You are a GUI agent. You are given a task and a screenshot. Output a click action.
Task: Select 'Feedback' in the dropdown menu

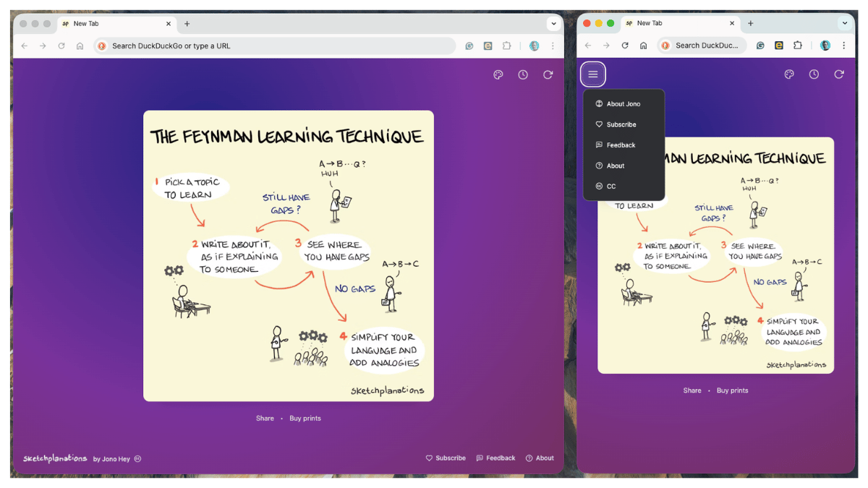point(624,145)
